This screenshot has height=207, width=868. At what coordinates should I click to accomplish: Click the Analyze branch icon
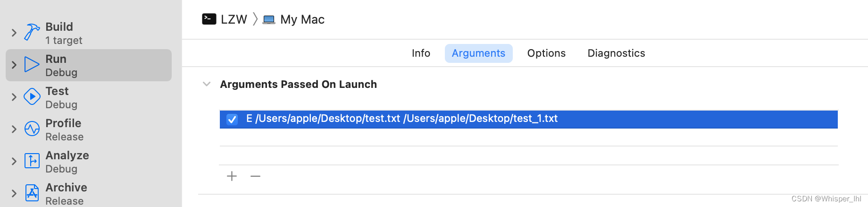32,161
